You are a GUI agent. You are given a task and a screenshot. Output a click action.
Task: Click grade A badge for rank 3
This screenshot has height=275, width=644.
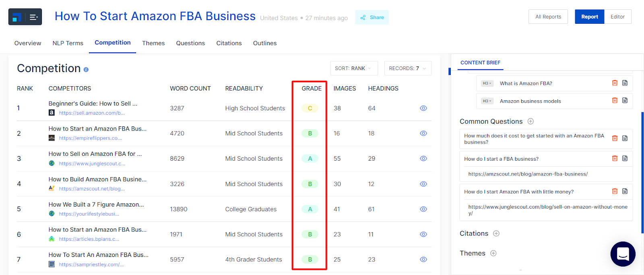[310, 159]
